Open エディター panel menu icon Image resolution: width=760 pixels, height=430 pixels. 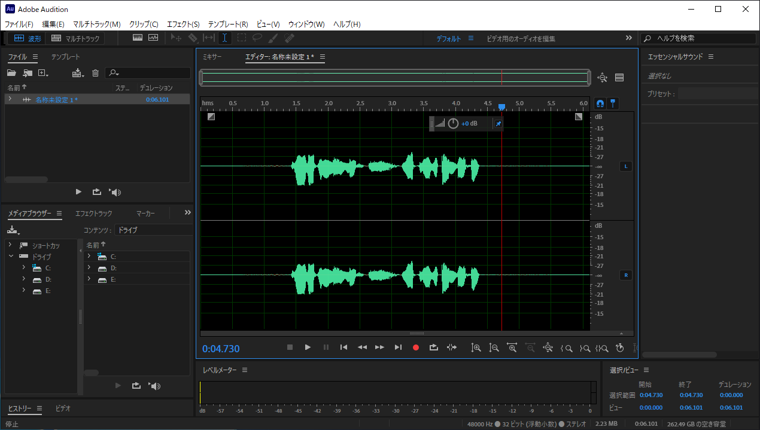322,57
